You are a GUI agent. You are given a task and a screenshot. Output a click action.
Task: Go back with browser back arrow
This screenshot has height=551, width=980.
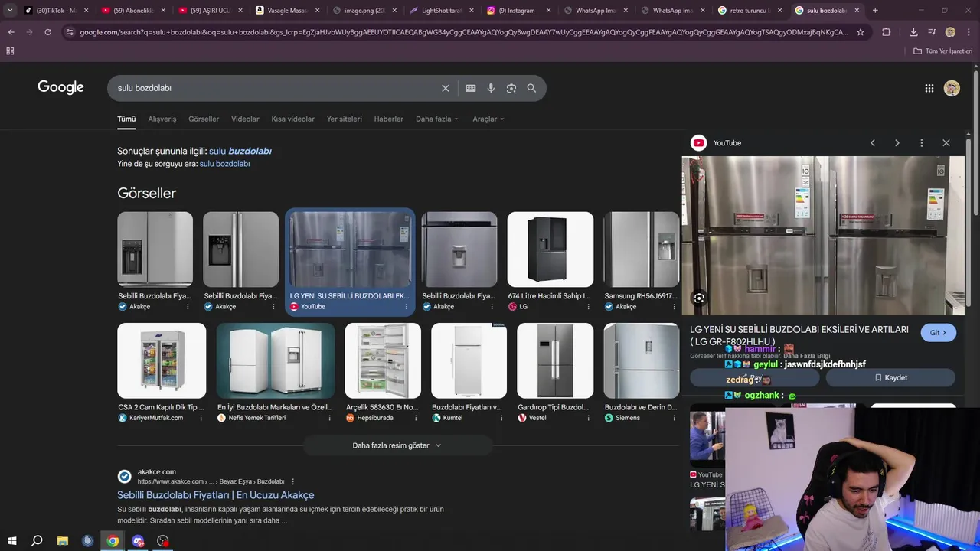(x=11, y=32)
